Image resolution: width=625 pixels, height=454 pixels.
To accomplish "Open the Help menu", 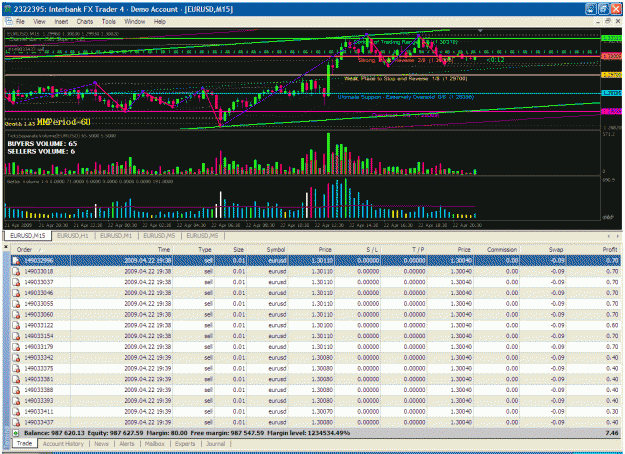I will point(159,22).
